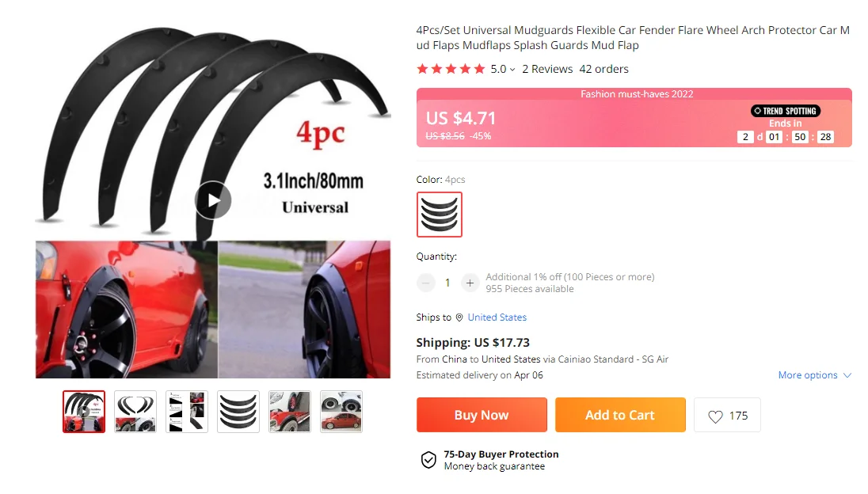Click the Buy Now button

coord(482,415)
